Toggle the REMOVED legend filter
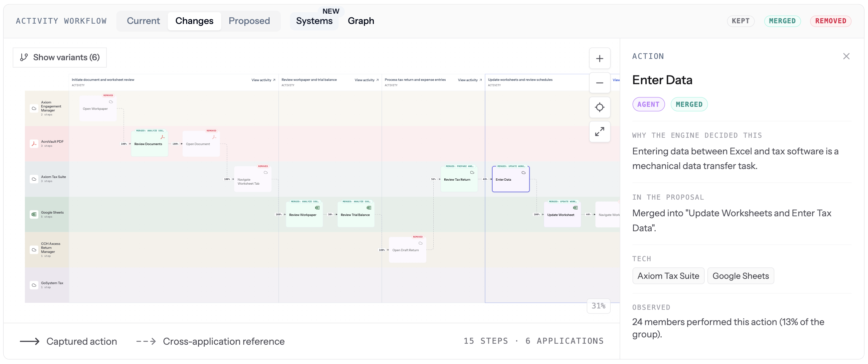The image size is (868, 364). click(x=831, y=21)
